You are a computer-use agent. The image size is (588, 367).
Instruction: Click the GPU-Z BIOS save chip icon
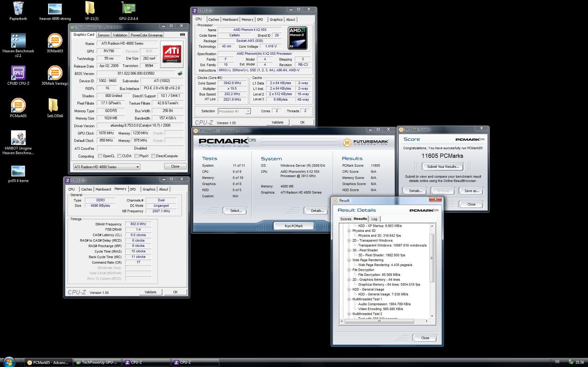(180, 73)
